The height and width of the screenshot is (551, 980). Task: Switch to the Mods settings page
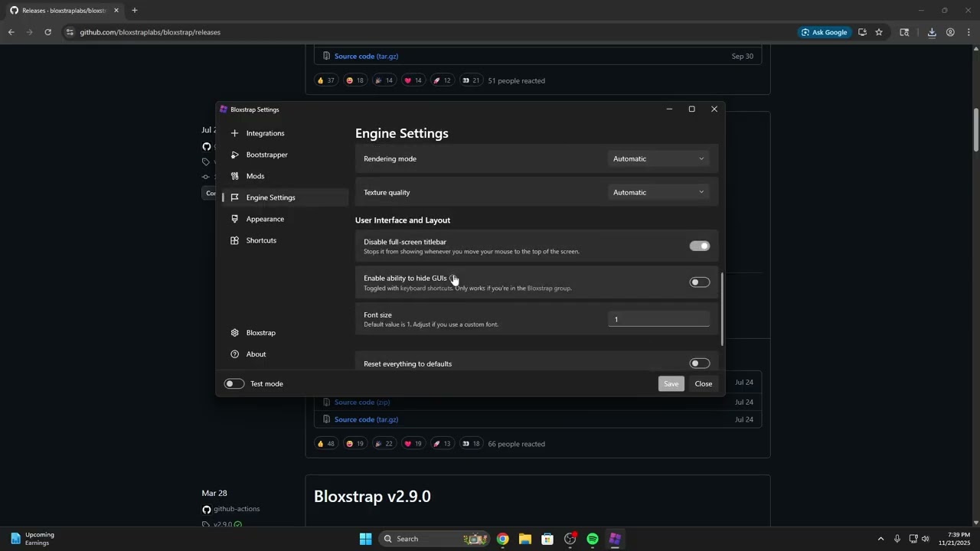(285, 176)
